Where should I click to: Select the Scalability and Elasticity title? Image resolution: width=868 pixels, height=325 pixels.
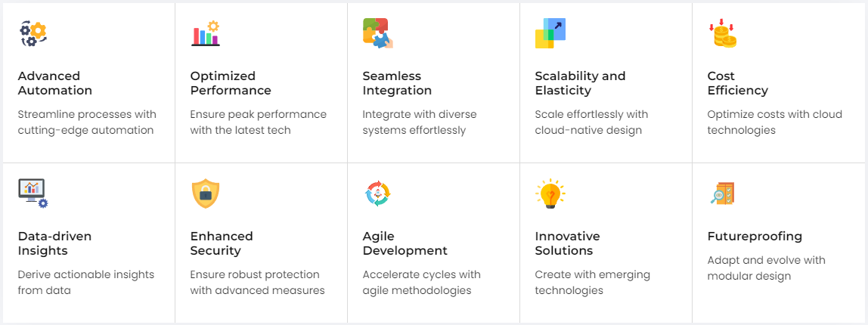tap(580, 83)
